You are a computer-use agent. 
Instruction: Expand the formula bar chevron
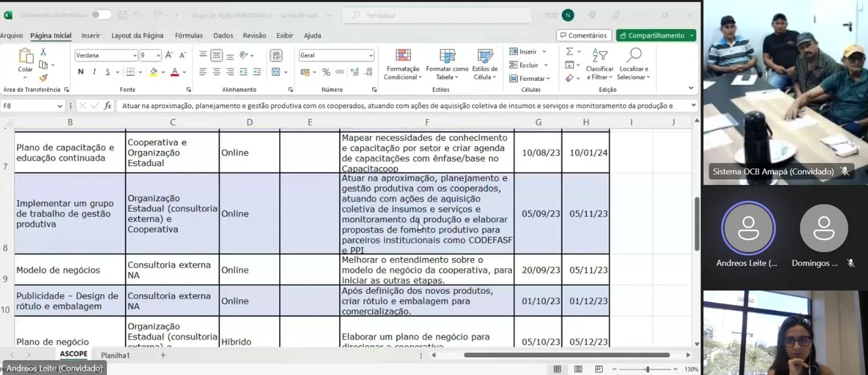[694, 105]
